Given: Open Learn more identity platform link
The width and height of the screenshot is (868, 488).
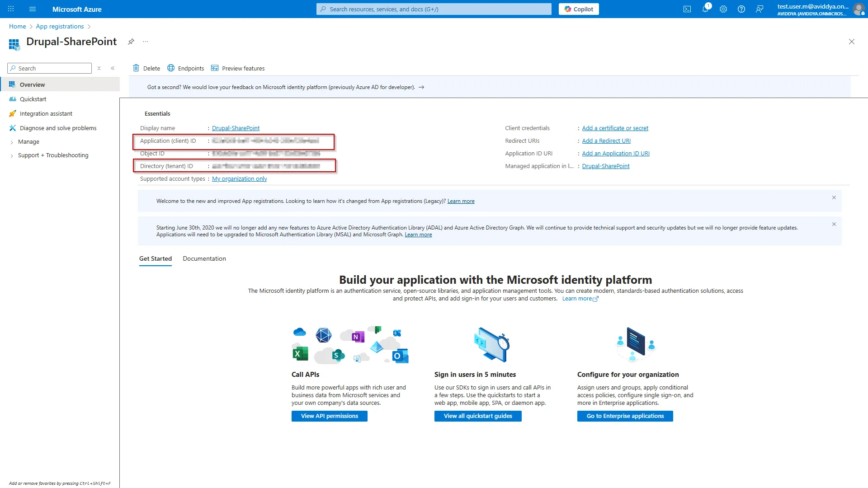Looking at the screenshot, I should [580, 299].
